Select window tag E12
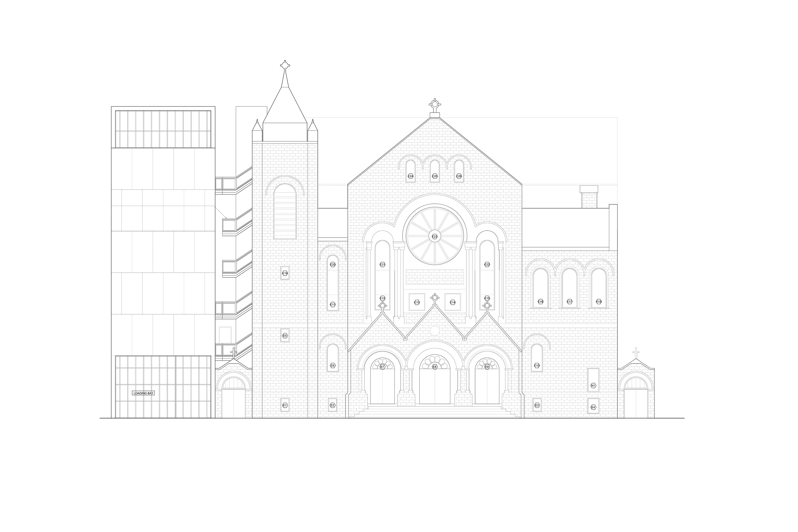This screenshot has height=532, width=798. (382, 298)
